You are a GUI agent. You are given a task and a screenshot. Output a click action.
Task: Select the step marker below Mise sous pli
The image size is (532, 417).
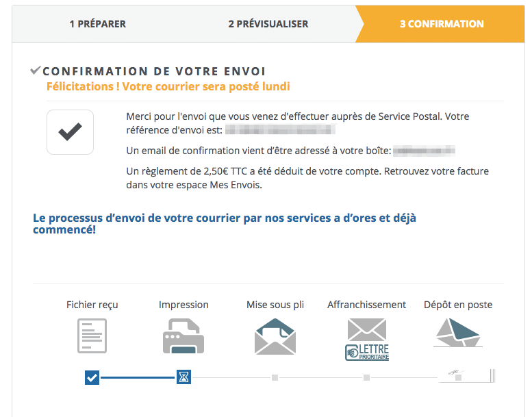pos(275,377)
